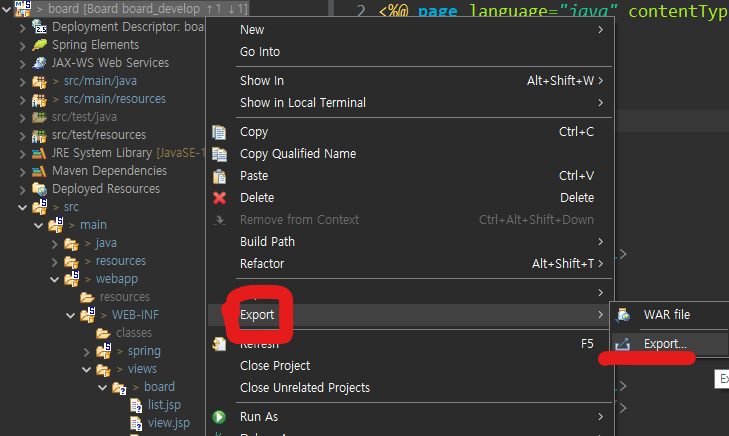The image size is (729, 436).
Task: Click the Copy icon in context menu
Action: pyautogui.click(x=219, y=132)
